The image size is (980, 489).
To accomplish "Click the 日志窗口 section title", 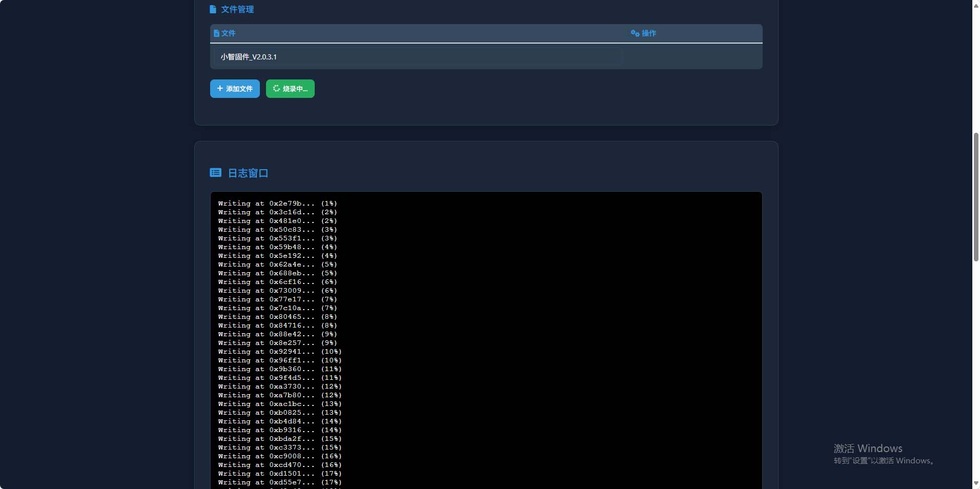I will point(248,173).
